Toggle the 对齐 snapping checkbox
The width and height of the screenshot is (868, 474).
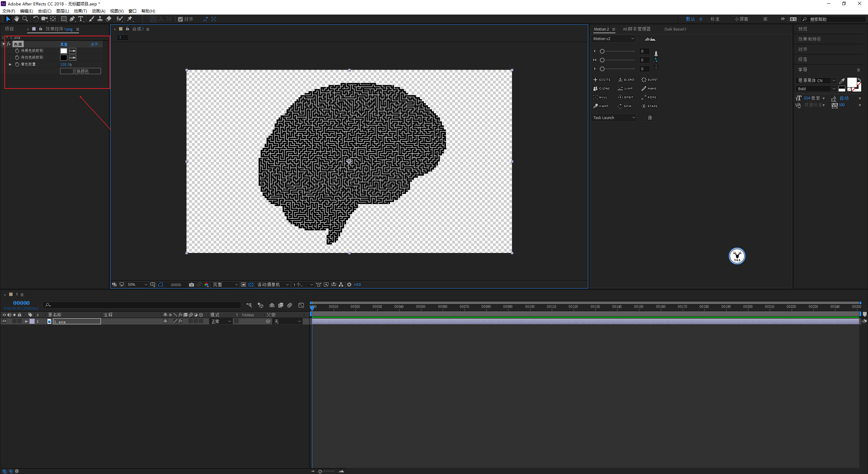[180, 19]
